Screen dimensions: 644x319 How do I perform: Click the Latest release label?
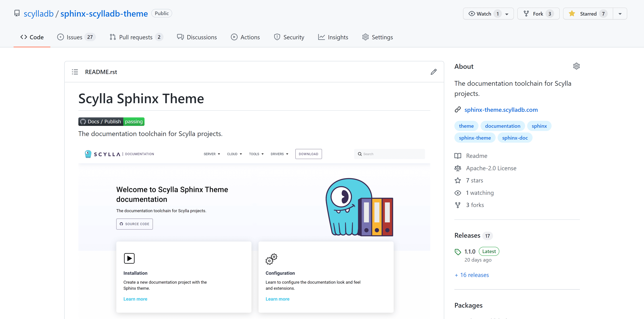pos(489,252)
